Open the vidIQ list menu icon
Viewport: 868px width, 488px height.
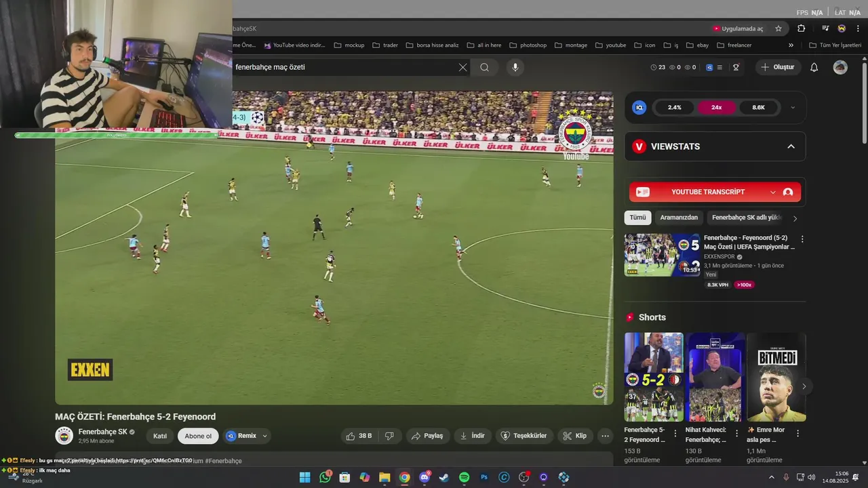(x=719, y=67)
